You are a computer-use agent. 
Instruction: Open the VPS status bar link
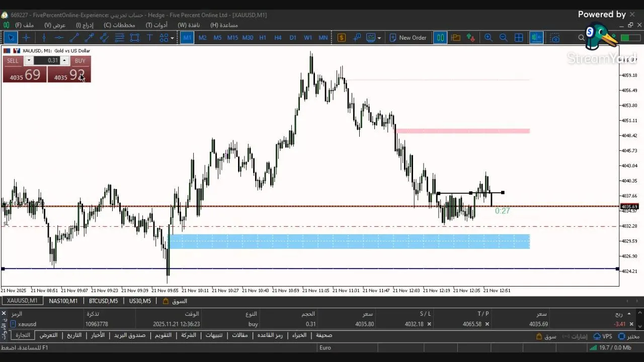(603, 336)
